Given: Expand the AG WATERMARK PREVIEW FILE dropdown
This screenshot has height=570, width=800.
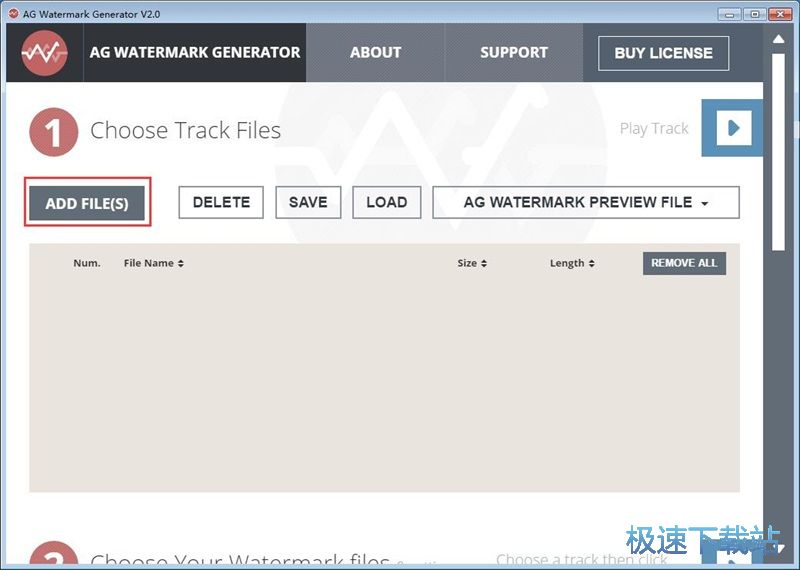Looking at the screenshot, I should 586,203.
